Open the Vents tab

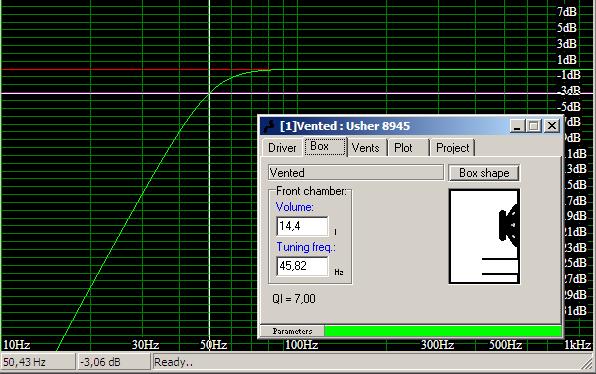click(x=366, y=147)
